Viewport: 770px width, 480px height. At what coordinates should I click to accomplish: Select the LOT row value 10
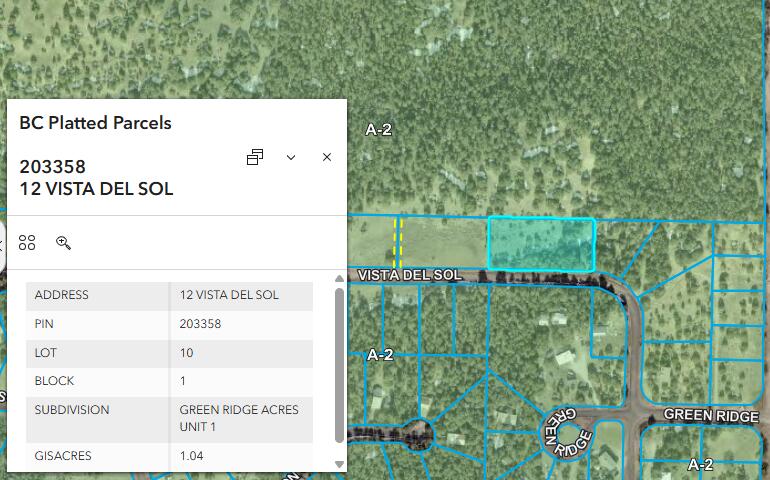click(x=187, y=353)
